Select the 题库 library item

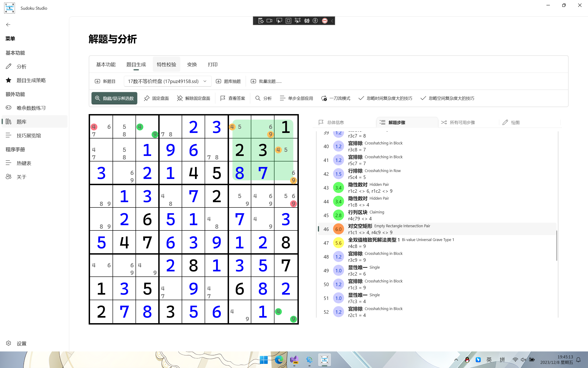pos(34,121)
